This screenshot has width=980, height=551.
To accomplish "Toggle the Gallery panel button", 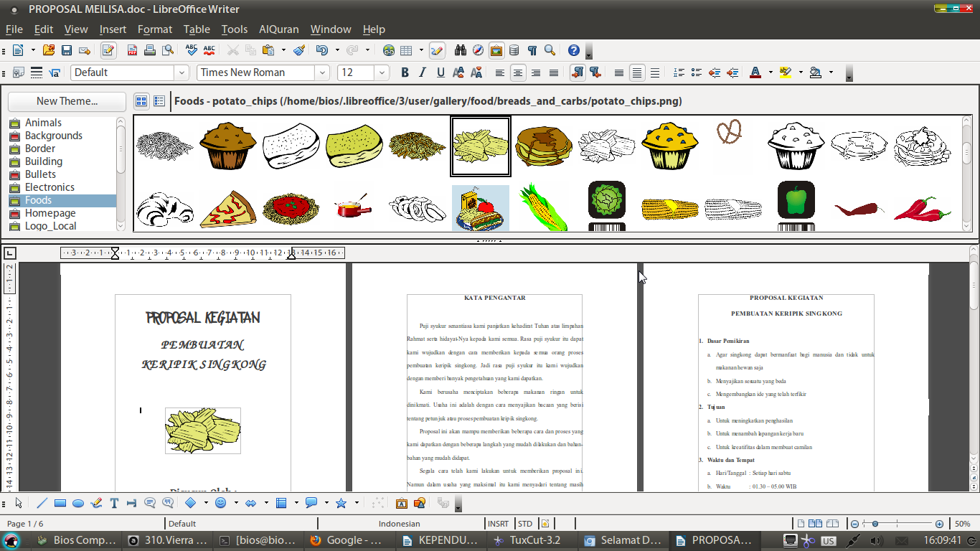I will point(496,50).
